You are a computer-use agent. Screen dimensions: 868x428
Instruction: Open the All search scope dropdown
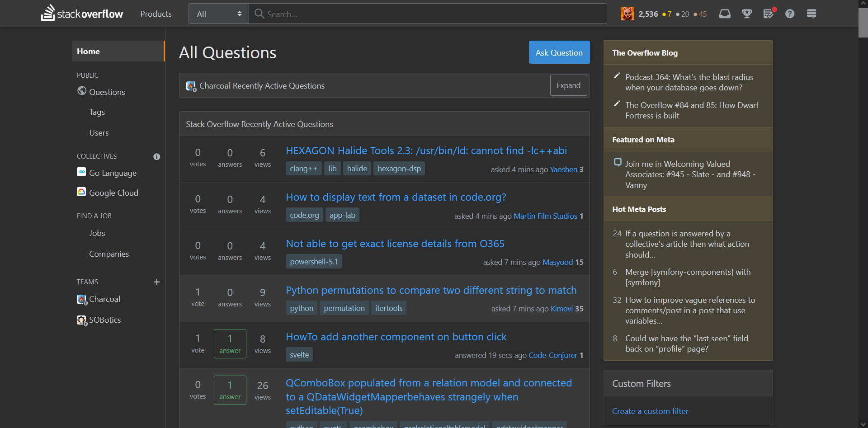tap(219, 14)
